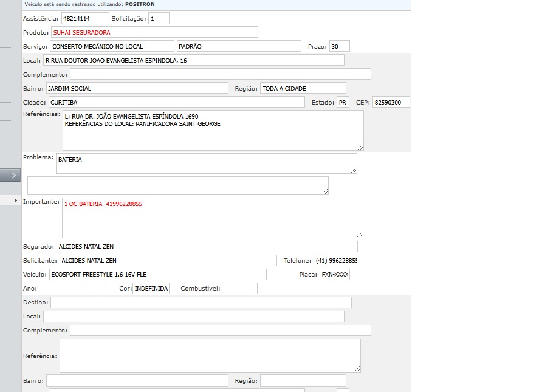Image resolution: width=556 pixels, height=392 pixels.
Task: Click the Local field with RUA DOUTOR JOAO address
Action: point(194,60)
